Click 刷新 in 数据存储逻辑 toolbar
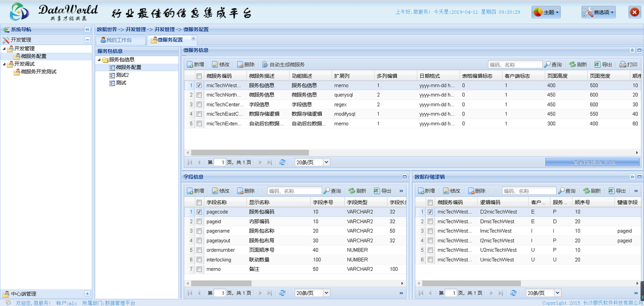 click(592, 191)
